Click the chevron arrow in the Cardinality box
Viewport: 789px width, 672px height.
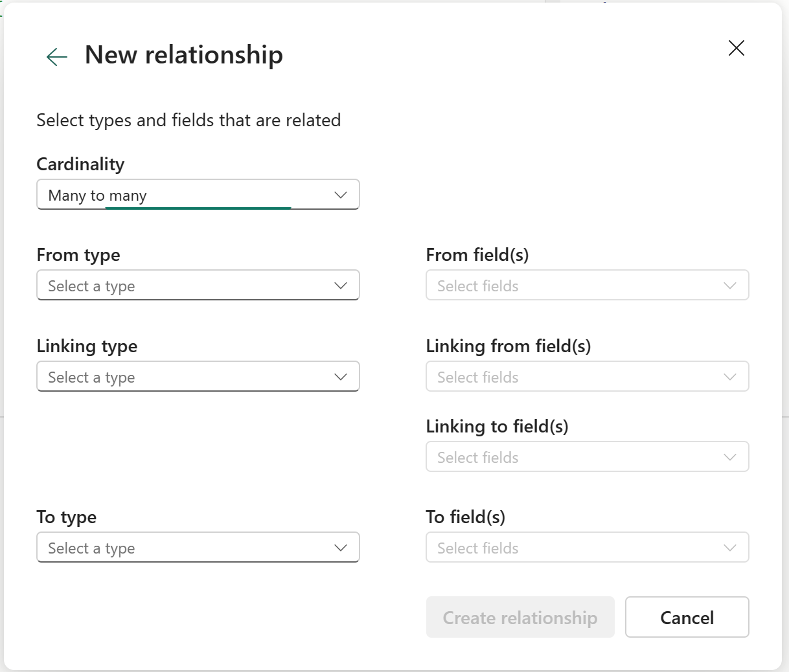point(341,195)
